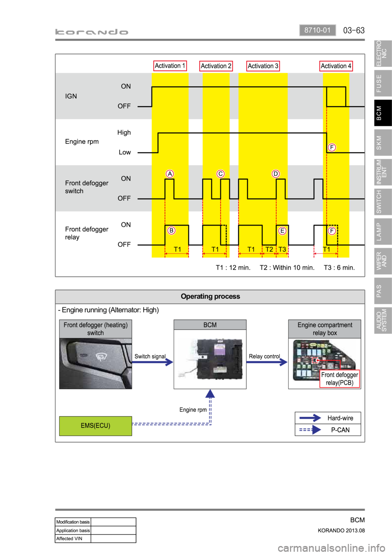Click the BCM box title
Image resolution: width=392 pixels, height=555 pixels.
click(x=210, y=325)
